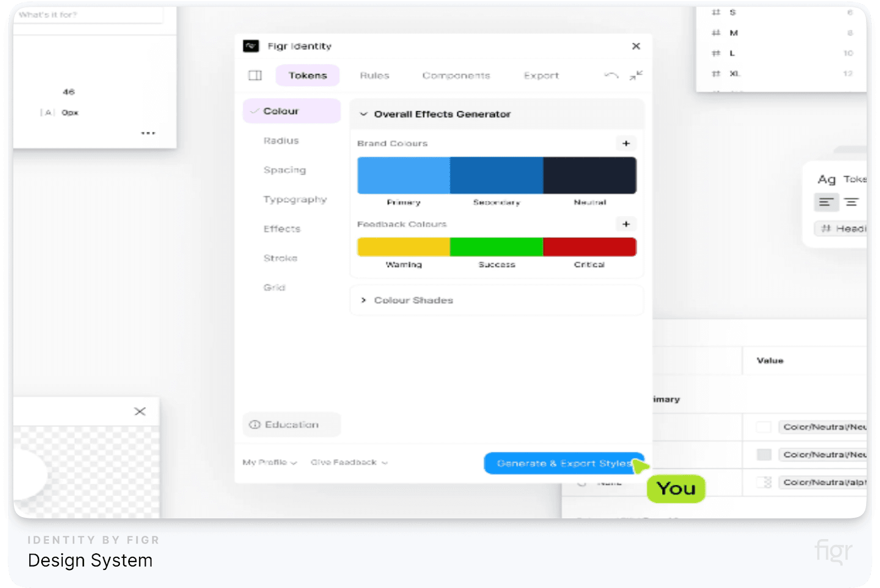The height and width of the screenshot is (588, 880).
Task: Select the Colour category checkmark toggle
Action: pos(255,110)
